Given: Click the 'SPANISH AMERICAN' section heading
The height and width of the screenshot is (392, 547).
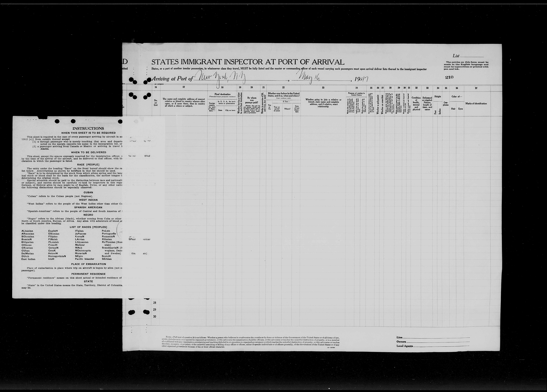Looking at the screenshot, I should (88, 207).
